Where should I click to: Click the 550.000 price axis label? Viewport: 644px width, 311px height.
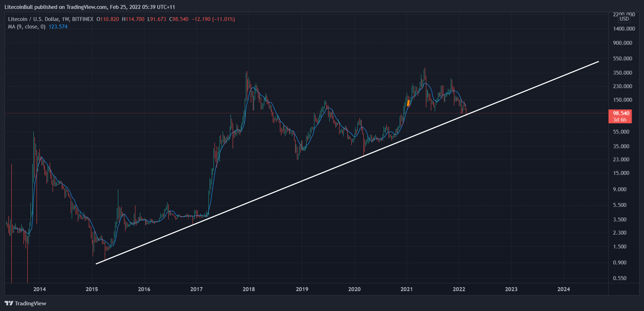(623, 58)
